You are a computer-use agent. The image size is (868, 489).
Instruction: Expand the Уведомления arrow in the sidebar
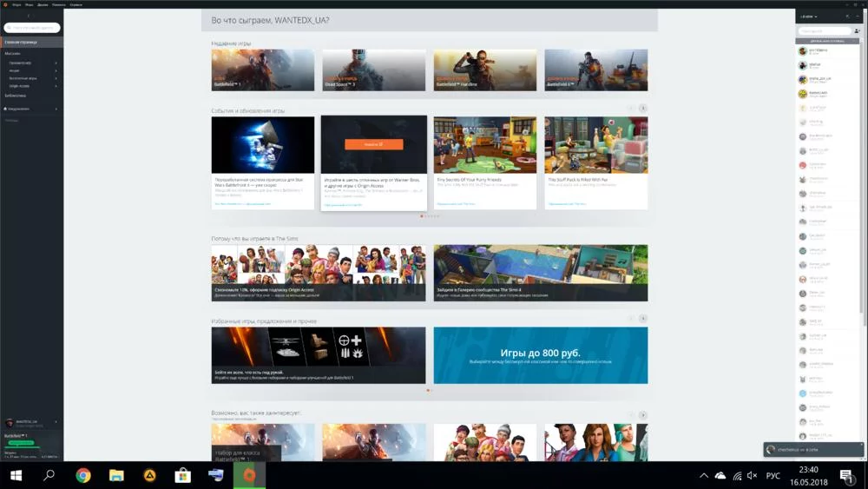[x=56, y=109]
